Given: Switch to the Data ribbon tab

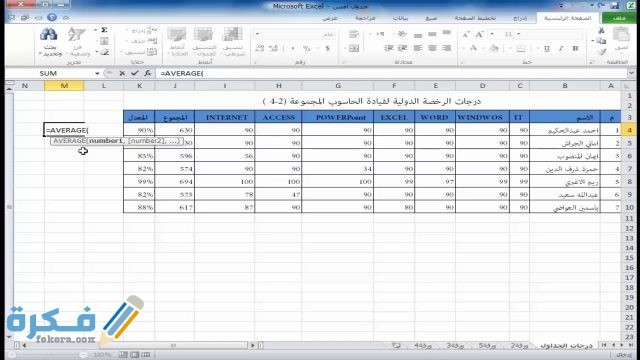Looking at the screenshot, I should (400, 18).
